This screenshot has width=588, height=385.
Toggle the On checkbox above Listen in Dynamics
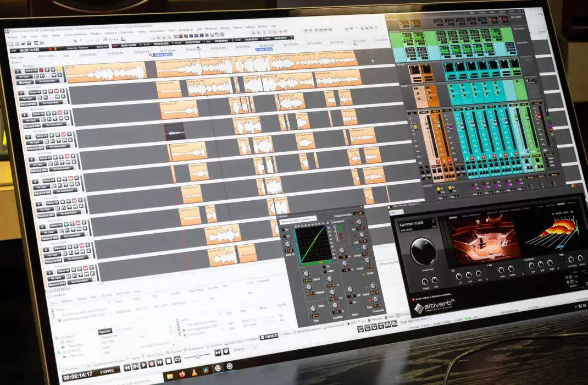coord(324,266)
